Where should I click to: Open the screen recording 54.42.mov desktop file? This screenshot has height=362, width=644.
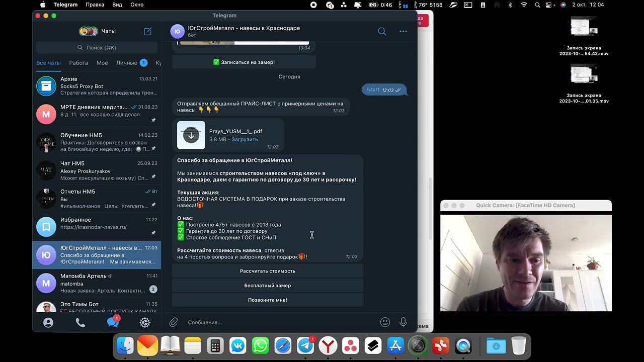[584, 36]
